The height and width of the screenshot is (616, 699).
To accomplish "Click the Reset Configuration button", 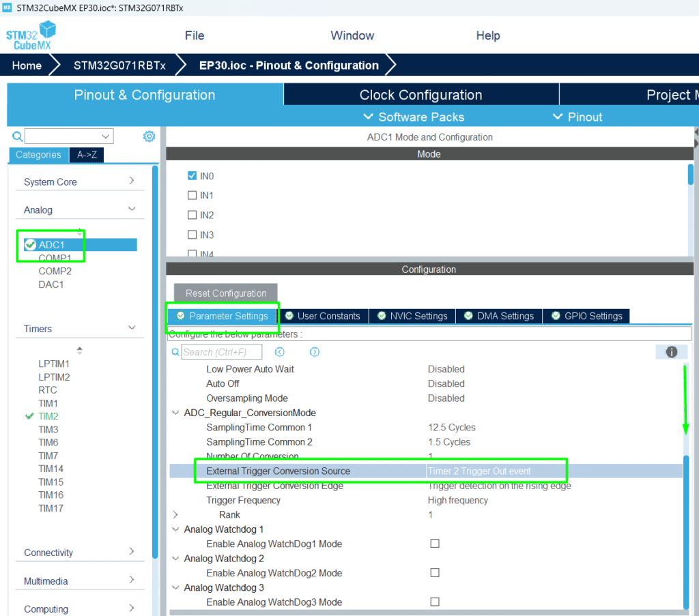I will (226, 293).
